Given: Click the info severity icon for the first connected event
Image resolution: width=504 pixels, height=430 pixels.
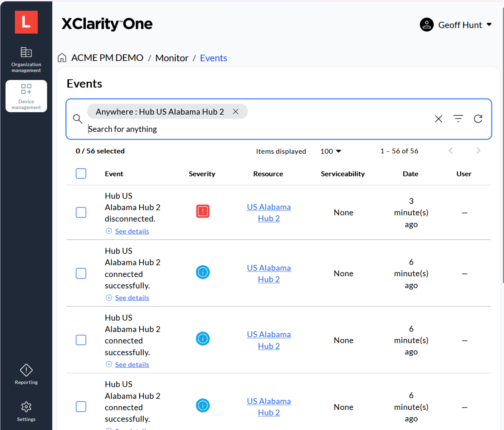Looking at the screenshot, I should tap(203, 272).
